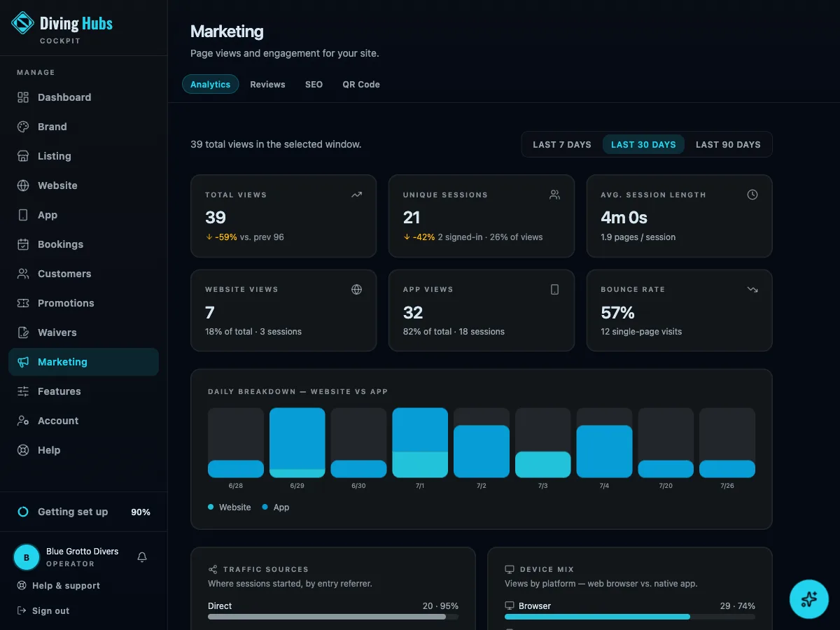Open the QR Code tab
This screenshot has height=630, width=840.
361,84
